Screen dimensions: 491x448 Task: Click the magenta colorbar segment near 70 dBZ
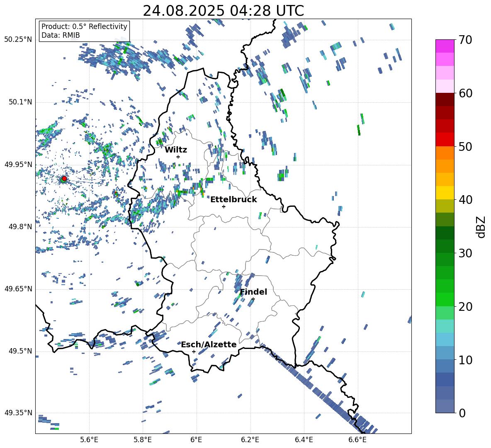click(445, 46)
